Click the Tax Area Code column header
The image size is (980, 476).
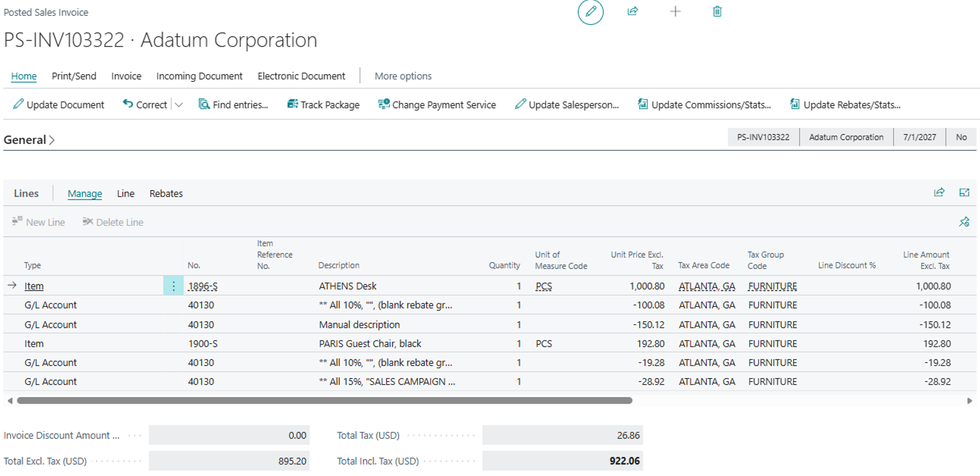[x=704, y=265]
